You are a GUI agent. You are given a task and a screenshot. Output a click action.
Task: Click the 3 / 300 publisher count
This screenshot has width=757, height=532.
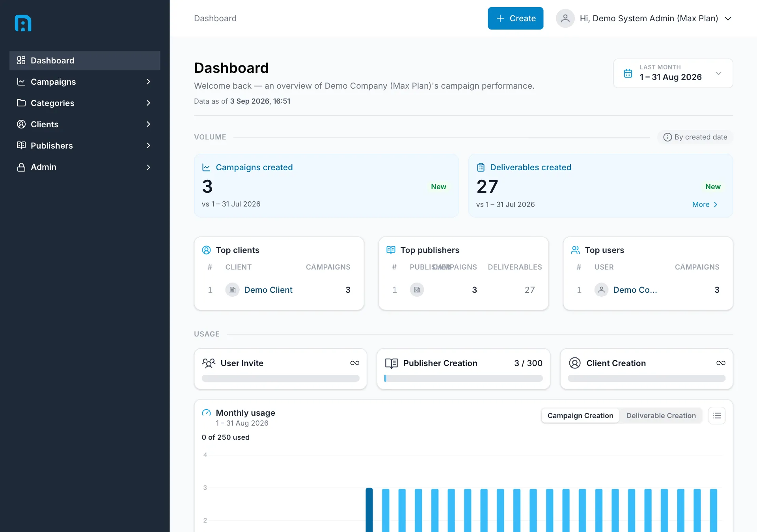point(528,363)
